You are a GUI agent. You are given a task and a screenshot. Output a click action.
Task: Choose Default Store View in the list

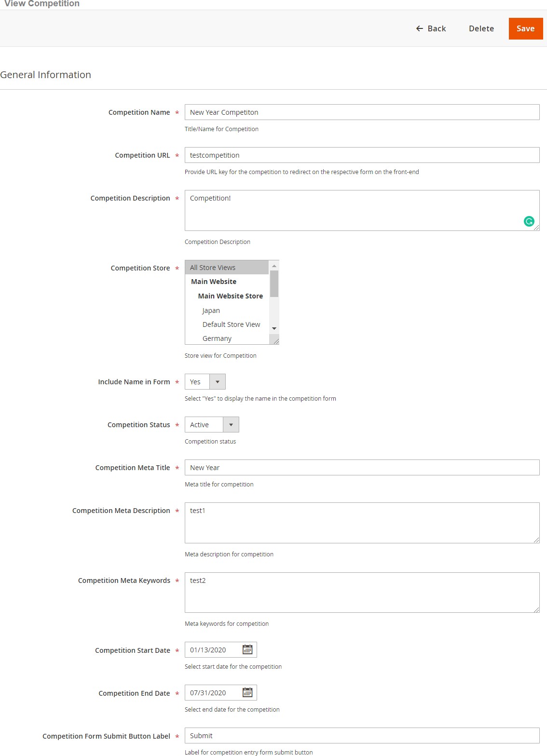[x=231, y=324]
